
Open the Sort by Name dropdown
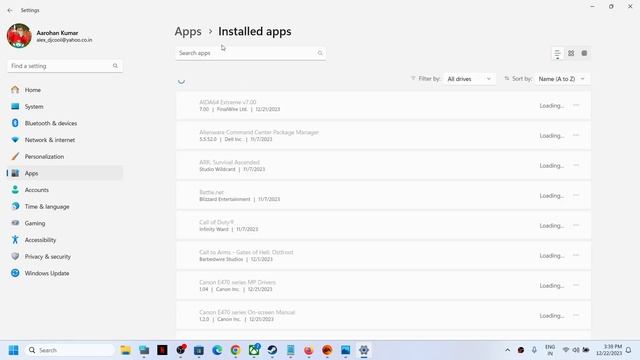tap(562, 79)
